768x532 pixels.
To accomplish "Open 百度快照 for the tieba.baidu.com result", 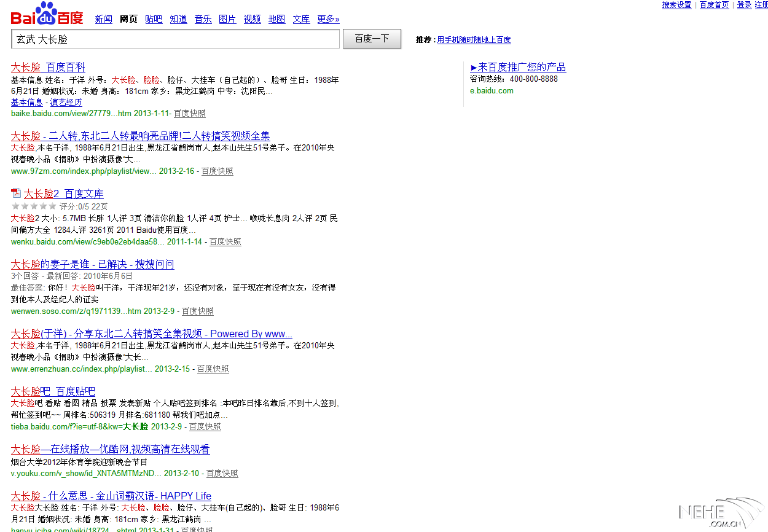I will 205,427.
